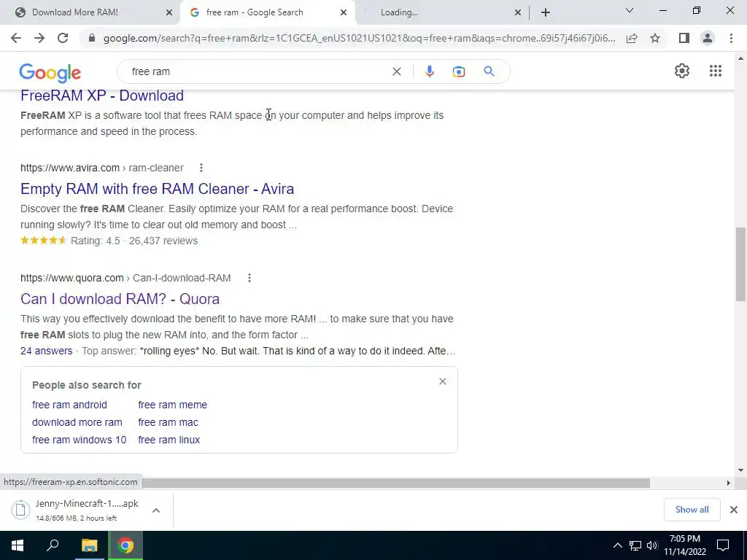The image size is (747, 560).
Task: Search for free ram linux
Action: (x=169, y=440)
